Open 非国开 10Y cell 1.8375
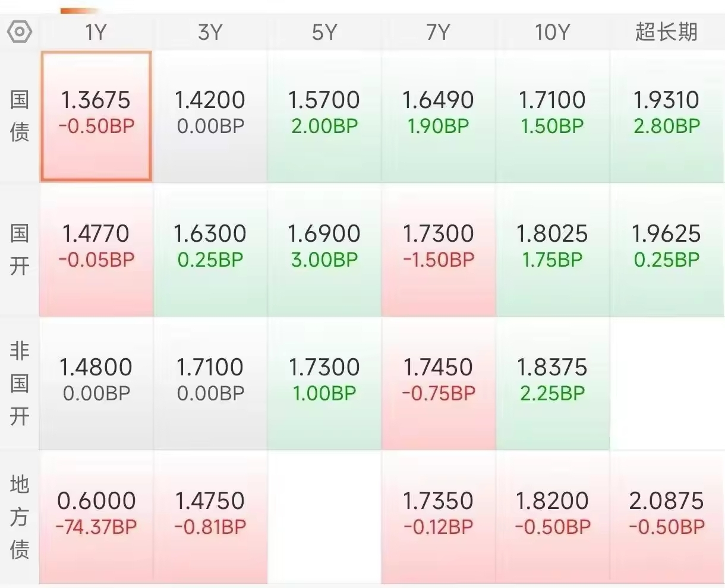Viewport: 725px width, 588px height. click(x=552, y=384)
